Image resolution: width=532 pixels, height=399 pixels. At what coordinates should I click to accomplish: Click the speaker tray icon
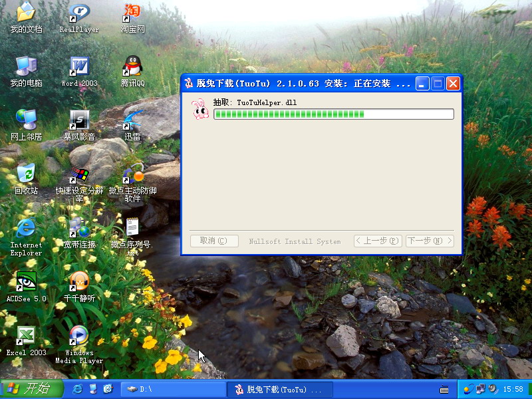[x=492, y=389]
